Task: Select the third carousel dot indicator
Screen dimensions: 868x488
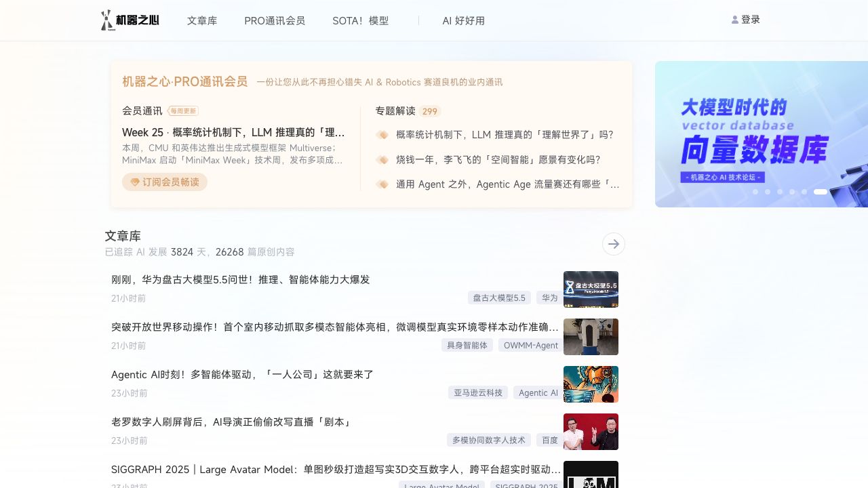Action: point(780,192)
